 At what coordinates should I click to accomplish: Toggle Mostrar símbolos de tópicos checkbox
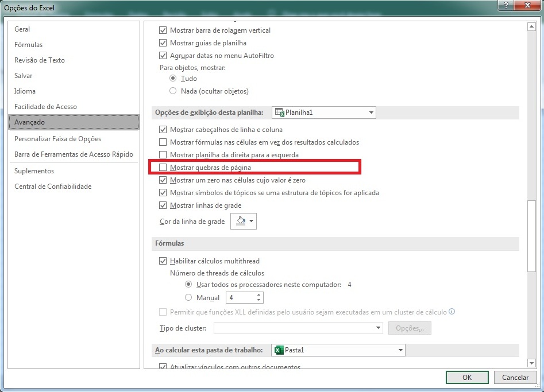(163, 193)
